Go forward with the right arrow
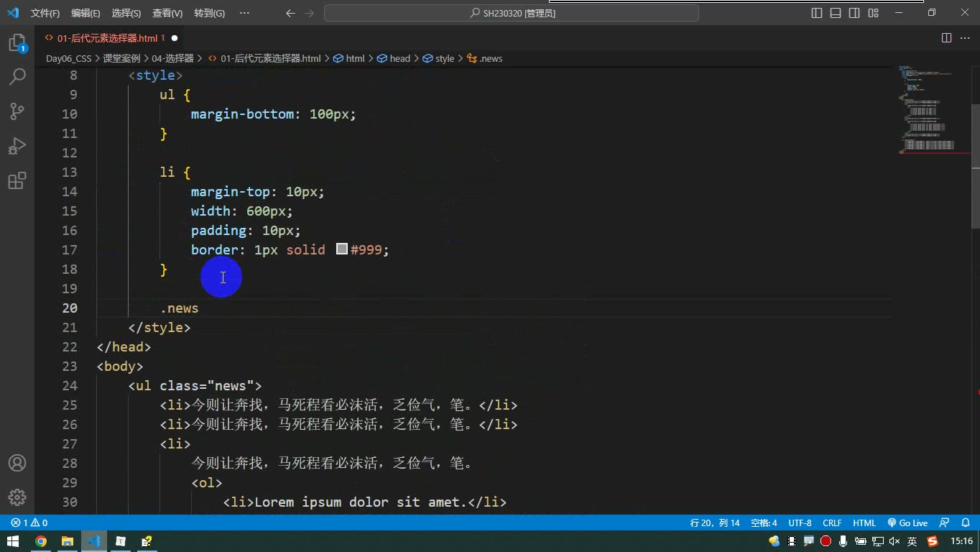The height and width of the screenshot is (552, 980). point(309,13)
